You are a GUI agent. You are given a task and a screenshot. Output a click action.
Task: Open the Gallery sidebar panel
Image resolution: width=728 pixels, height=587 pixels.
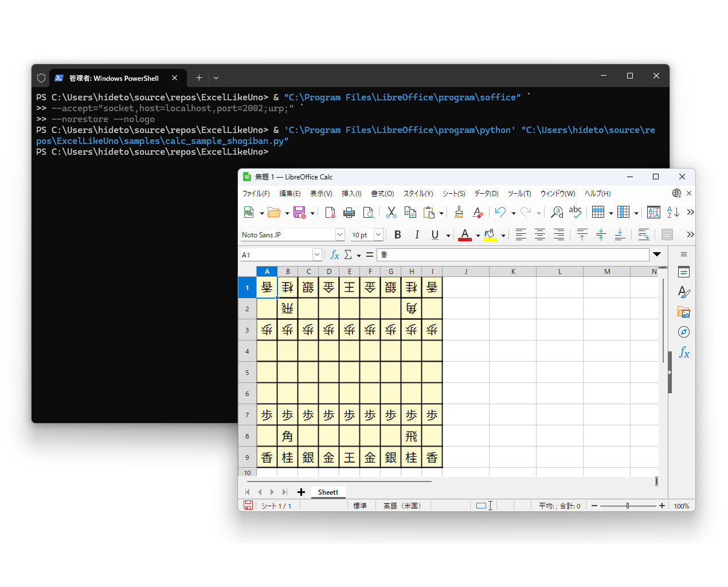pos(683,312)
